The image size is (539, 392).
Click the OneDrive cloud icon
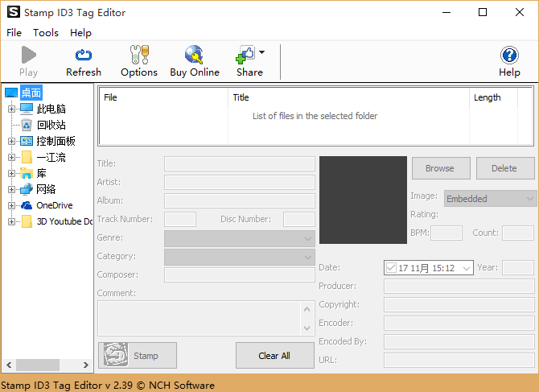point(27,205)
